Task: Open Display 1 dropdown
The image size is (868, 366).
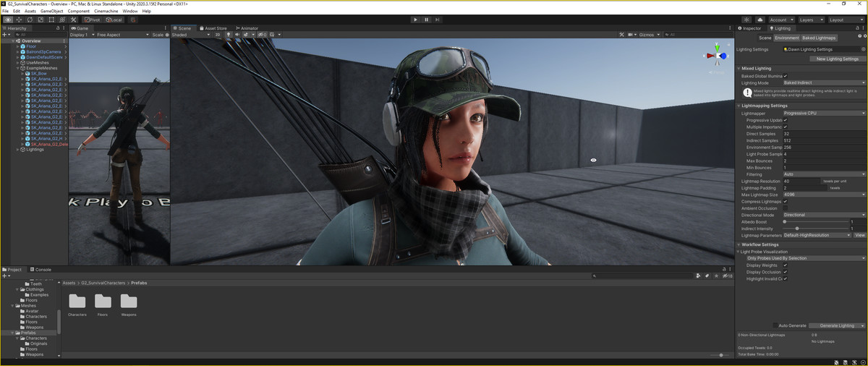Action: coord(81,35)
